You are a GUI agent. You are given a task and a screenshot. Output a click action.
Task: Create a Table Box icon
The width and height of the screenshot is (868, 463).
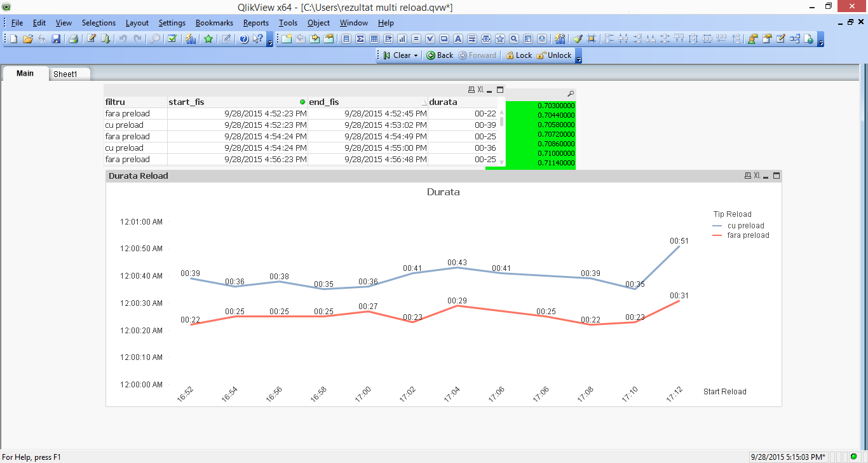(374, 39)
